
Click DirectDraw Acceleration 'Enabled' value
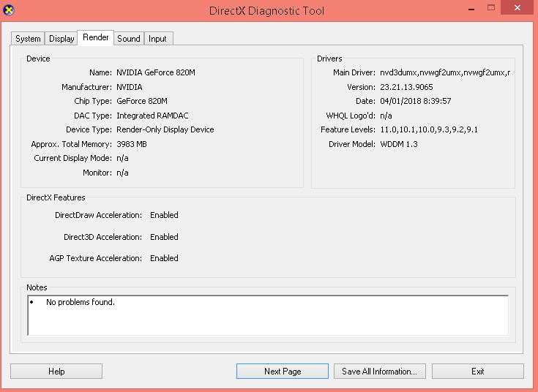click(164, 215)
